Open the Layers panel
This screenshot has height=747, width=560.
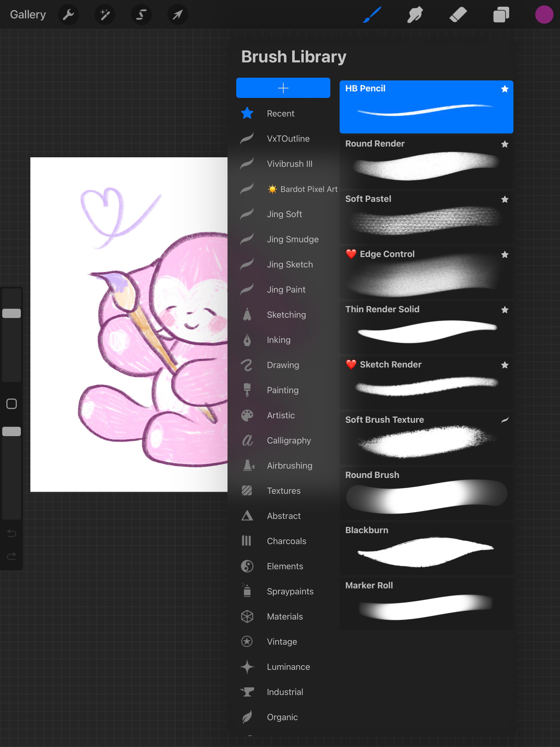point(501,15)
